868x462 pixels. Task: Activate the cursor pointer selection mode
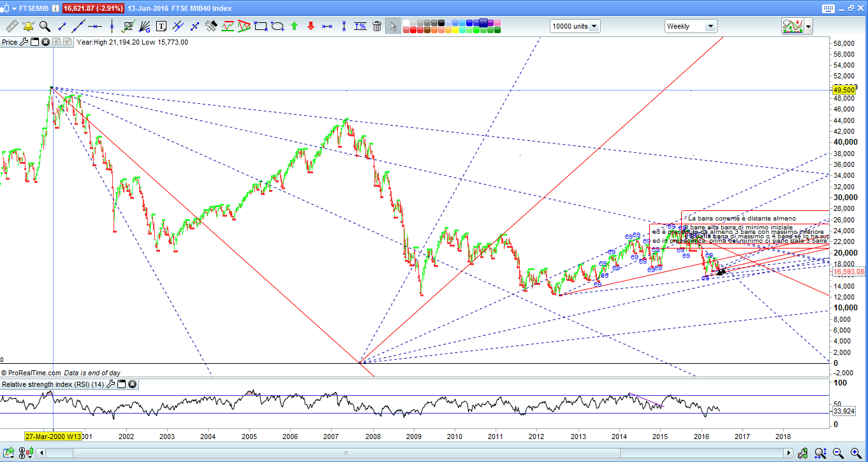(394, 26)
